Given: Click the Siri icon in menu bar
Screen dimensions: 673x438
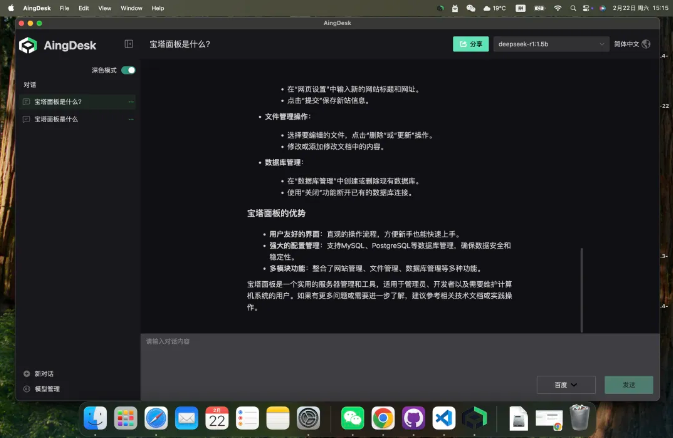Looking at the screenshot, I should click(x=603, y=8).
